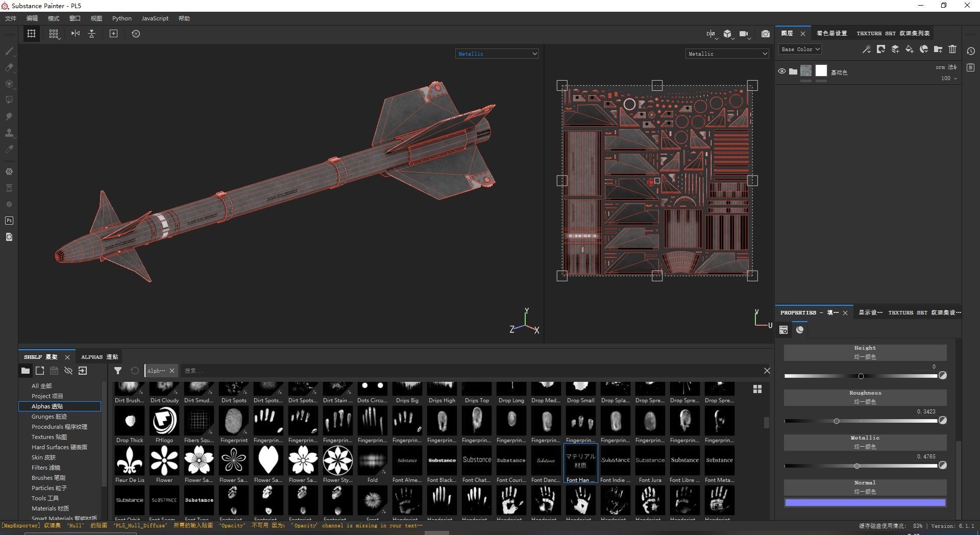This screenshot has height=535, width=980.
Task: Select the Smudge tool
Action: pyautogui.click(x=9, y=116)
